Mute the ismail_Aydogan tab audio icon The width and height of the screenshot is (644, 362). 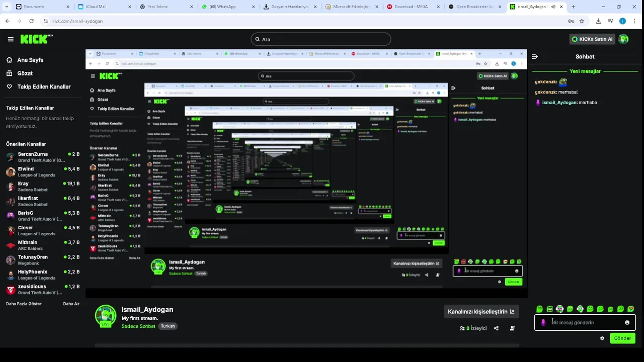pos(553,7)
